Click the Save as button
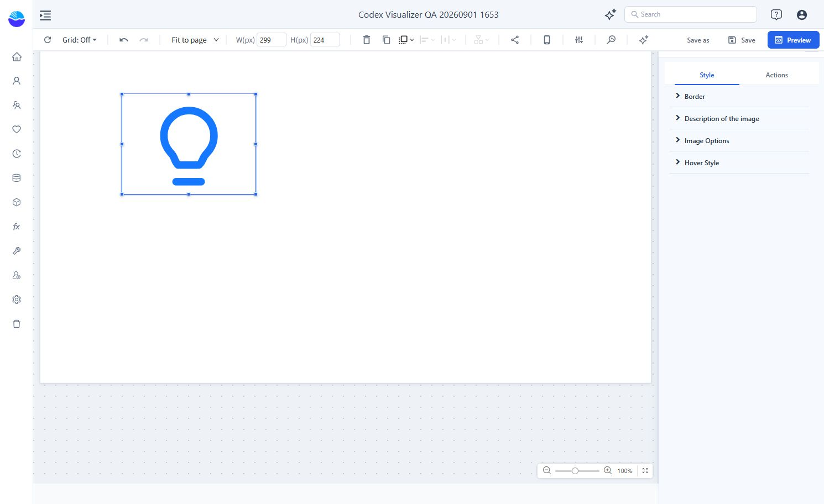This screenshot has width=824, height=504. click(698, 40)
